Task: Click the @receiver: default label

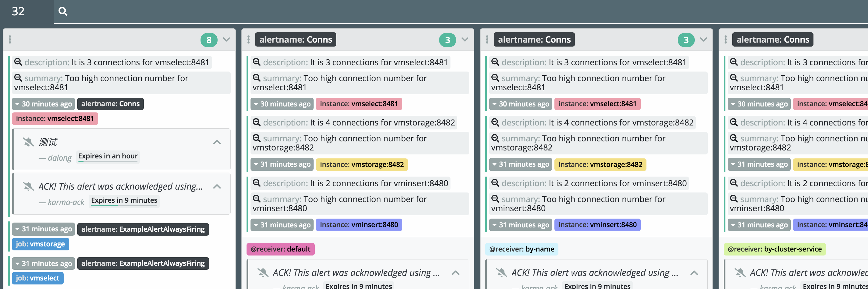Action: pyautogui.click(x=280, y=249)
